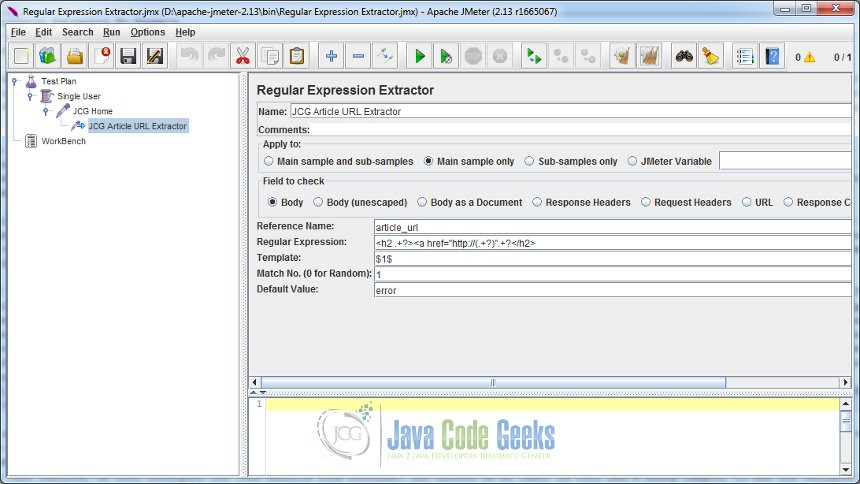This screenshot has height=484, width=860.
Task: Click the Redo arrow icon
Action: (216, 56)
